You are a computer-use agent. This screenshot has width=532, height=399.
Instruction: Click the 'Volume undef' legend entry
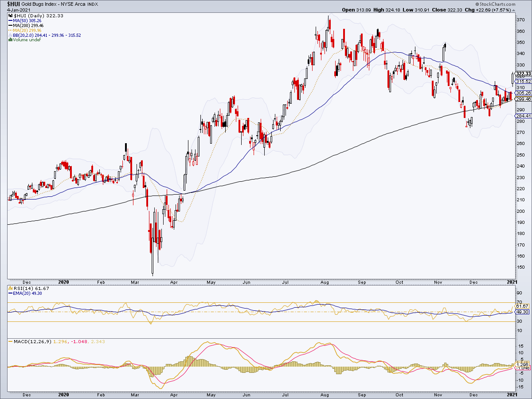[27, 39]
